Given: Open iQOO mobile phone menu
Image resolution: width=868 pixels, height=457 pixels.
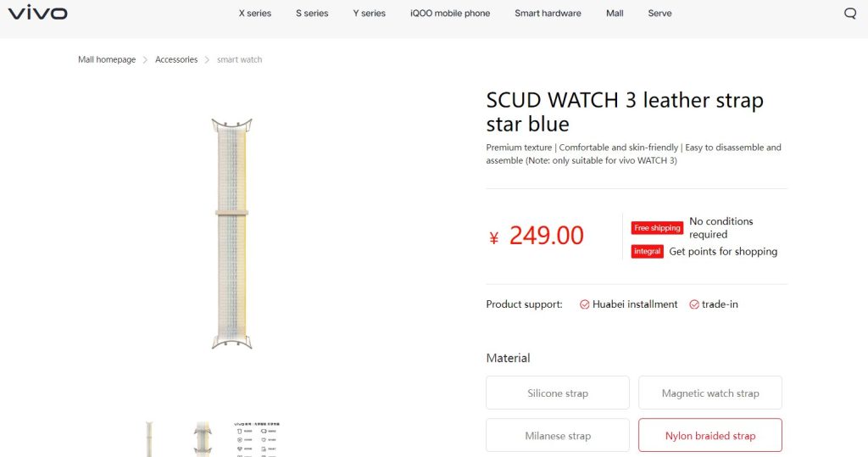Looking at the screenshot, I should pos(450,14).
